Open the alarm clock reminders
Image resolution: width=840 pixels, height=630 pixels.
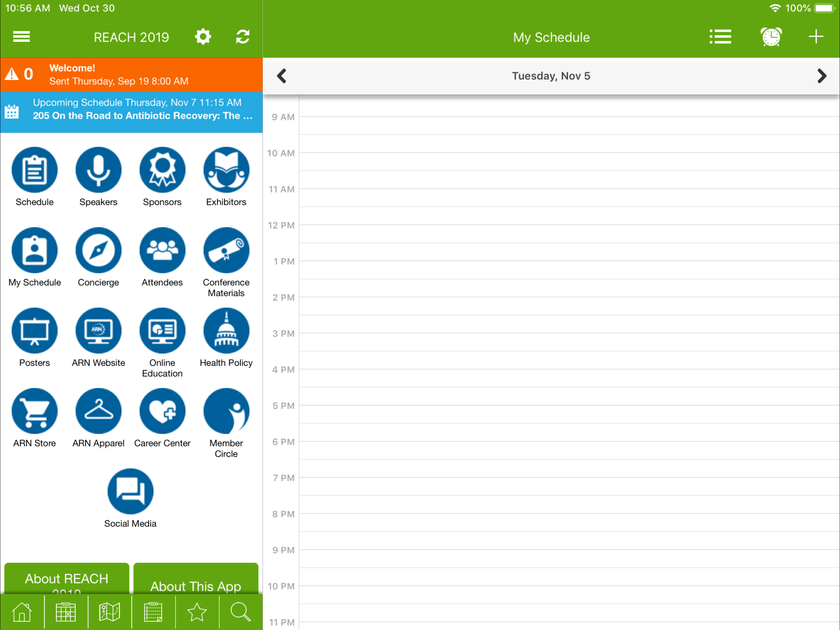(771, 37)
